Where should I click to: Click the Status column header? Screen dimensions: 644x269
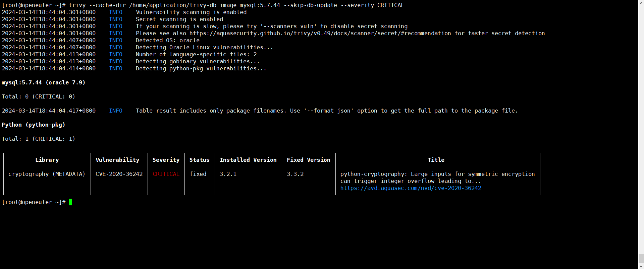click(199, 160)
